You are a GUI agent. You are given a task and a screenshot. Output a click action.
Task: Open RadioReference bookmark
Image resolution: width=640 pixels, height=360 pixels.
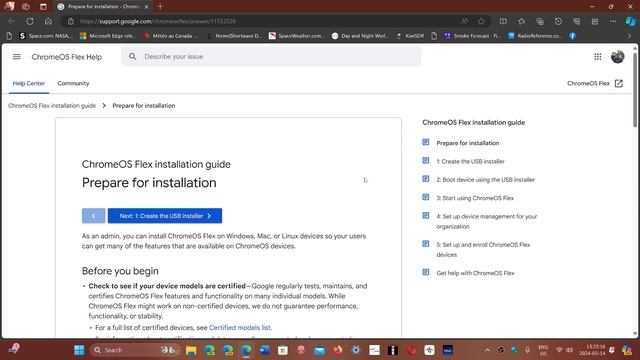tap(536, 36)
